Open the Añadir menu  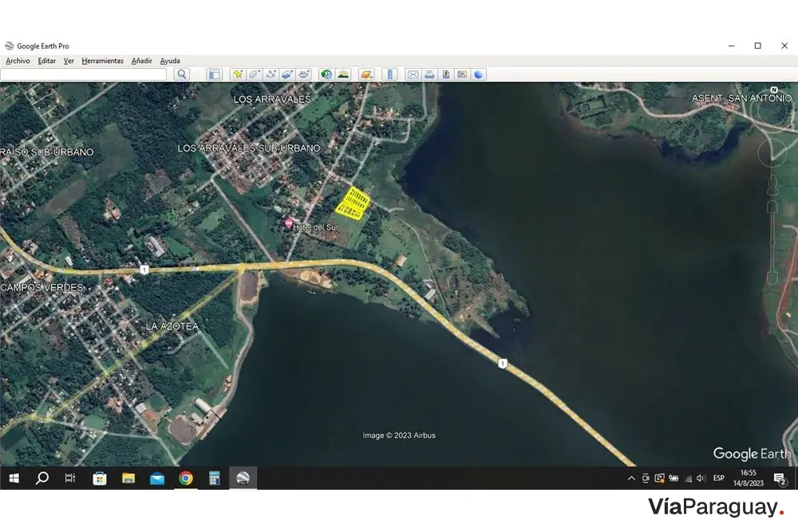click(x=141, y=61)
